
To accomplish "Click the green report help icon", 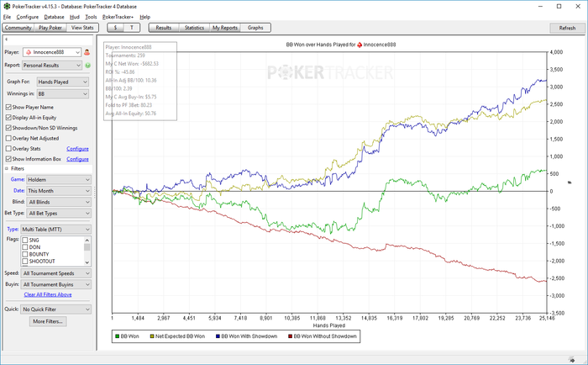I will [x=87, y=66].
